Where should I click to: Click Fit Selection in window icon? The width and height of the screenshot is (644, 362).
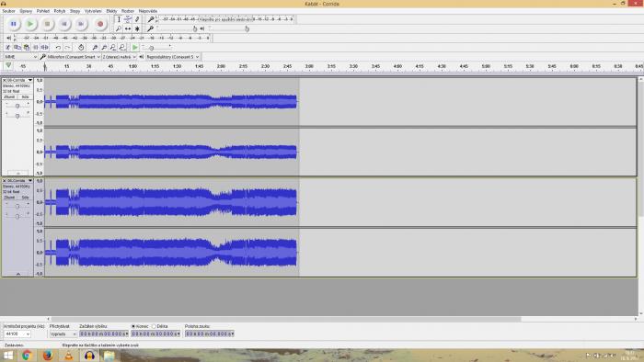113,48
